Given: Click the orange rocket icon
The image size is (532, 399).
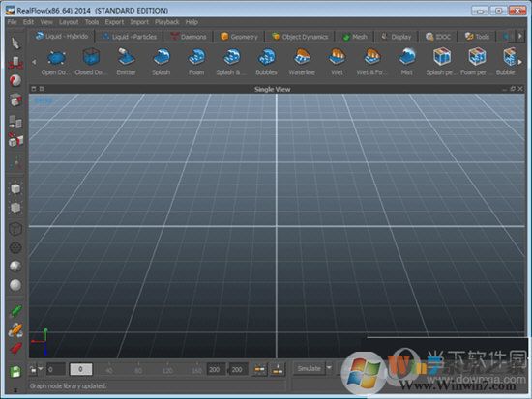Looking at the screenshot, I should tap(15, 329).
